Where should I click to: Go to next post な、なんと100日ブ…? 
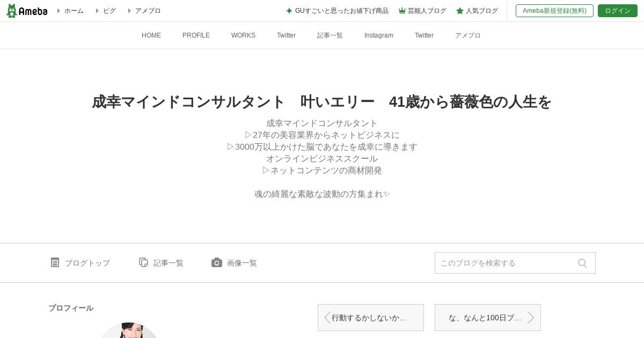point(488,318)
